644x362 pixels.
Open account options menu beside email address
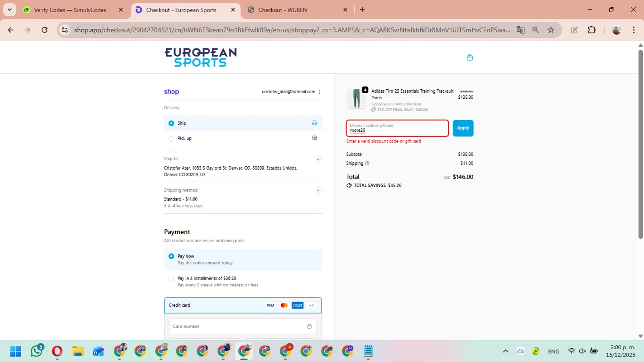319,92
